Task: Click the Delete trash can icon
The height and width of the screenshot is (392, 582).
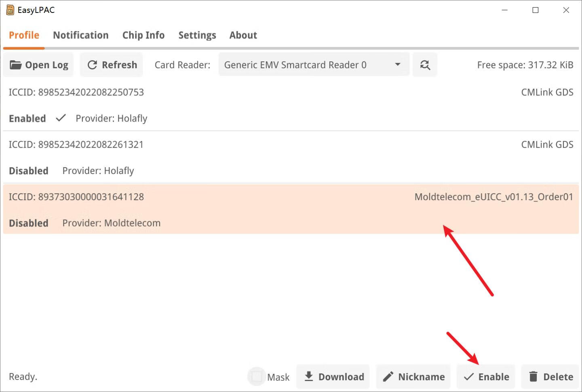Action: pyautogui.click(x=533, y=377)
